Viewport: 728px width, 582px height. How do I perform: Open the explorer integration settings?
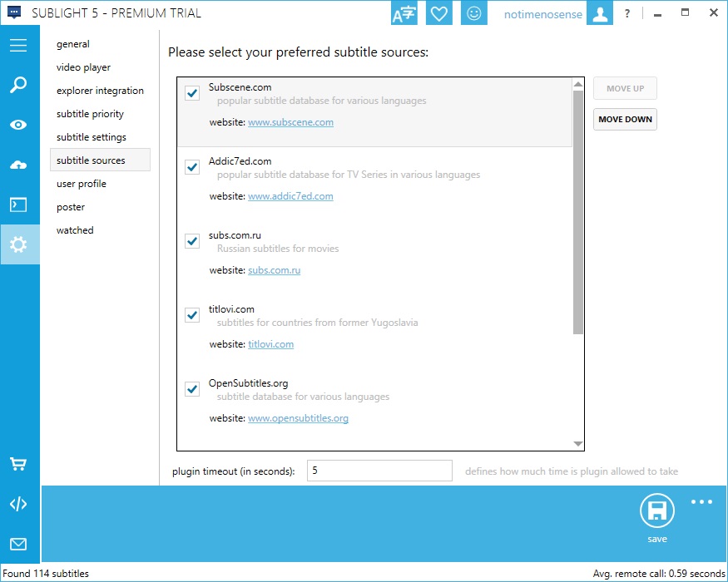(101, 91)
